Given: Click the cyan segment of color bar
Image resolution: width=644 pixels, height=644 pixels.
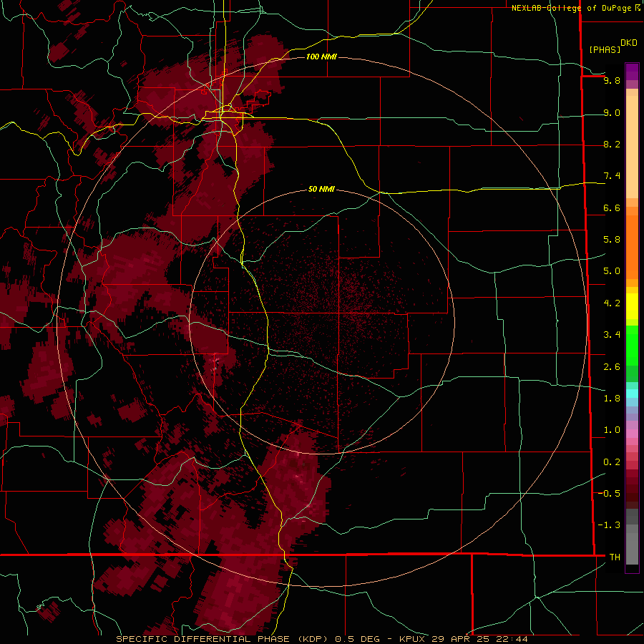Looking at the screenshot, I should point(632,394).
